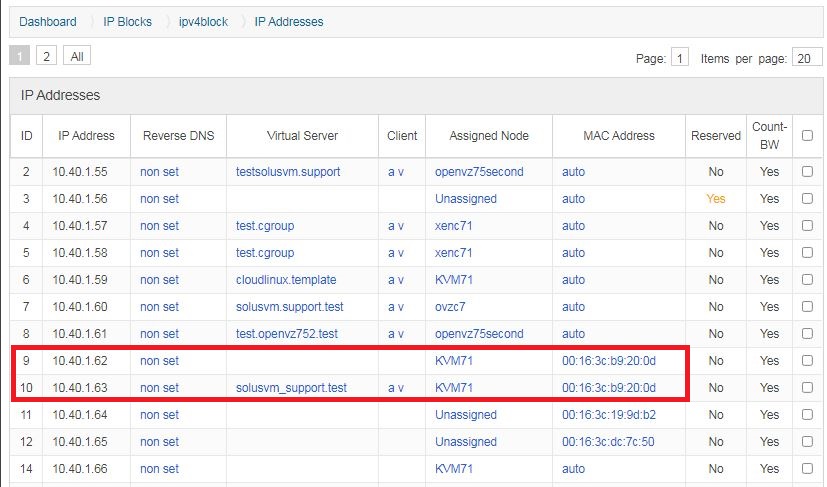Click MAC address 00:16:3c:19:9d:b2
This screenshot has width=827, height=487.
(x=609, y=415)
